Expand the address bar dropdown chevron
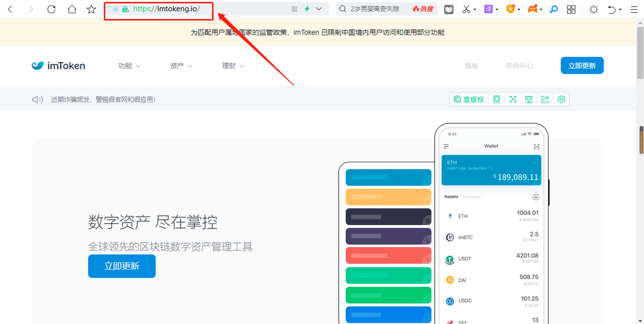 tap(319, 9)
